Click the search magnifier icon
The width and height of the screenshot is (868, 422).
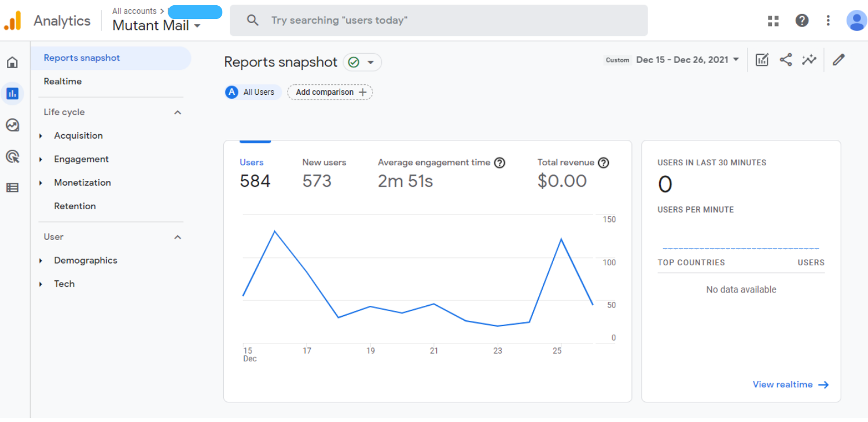pos(252,20)
